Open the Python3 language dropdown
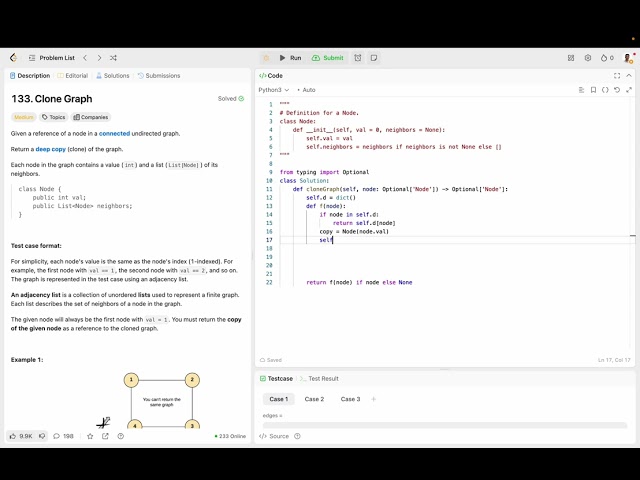Viewport: 640px width, 480px height. pyautogui.click(x=276, y=90)
